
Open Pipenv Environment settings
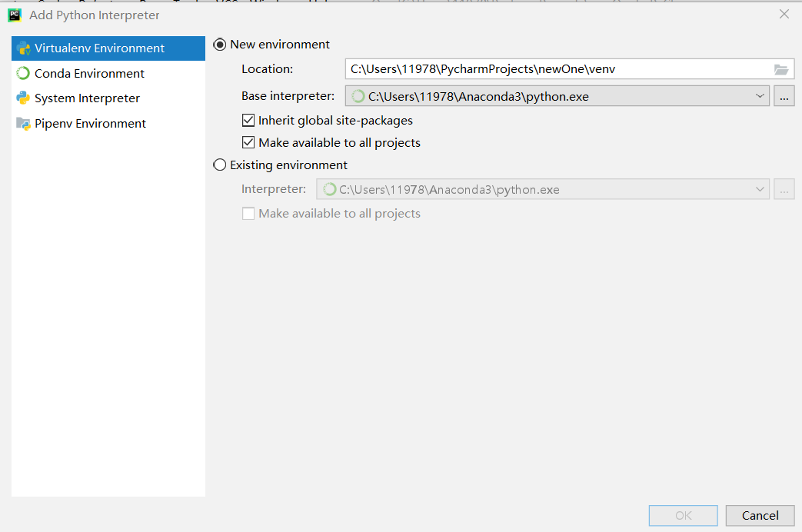point(108,123)
